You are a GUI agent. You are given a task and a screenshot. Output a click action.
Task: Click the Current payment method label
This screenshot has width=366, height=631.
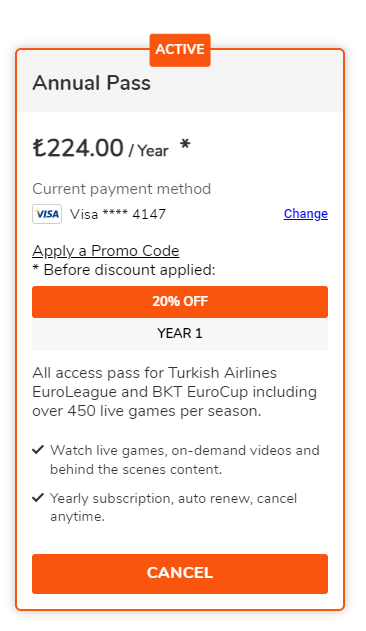(122, 189)
